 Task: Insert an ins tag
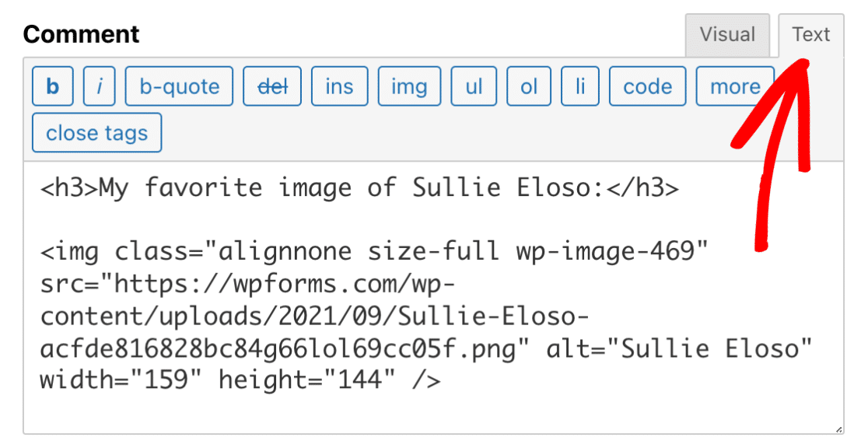pyautogui.click(x=339, y=86)
